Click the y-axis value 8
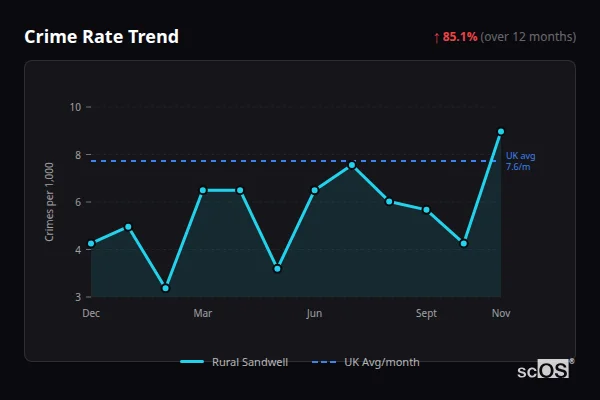 pyautogui.click(x=78, y=155)
